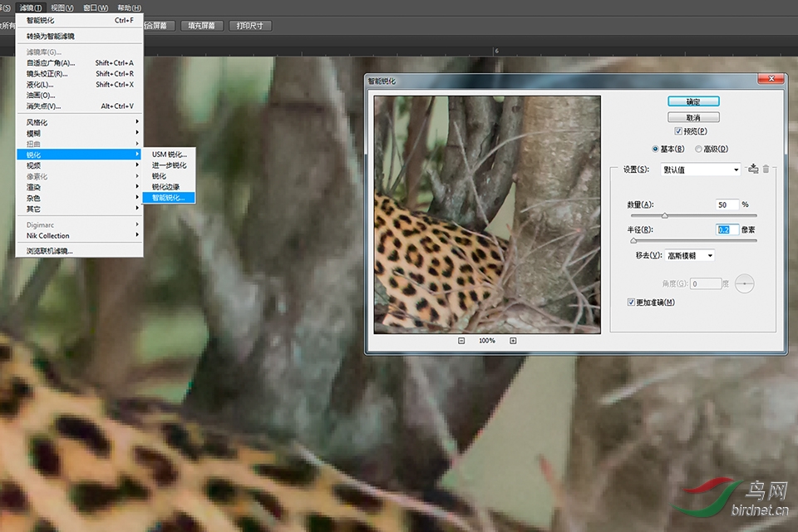The height and width of the screenshot is (532, 798).
Task: Click the angle dial circle
Action: coord(744,283)
